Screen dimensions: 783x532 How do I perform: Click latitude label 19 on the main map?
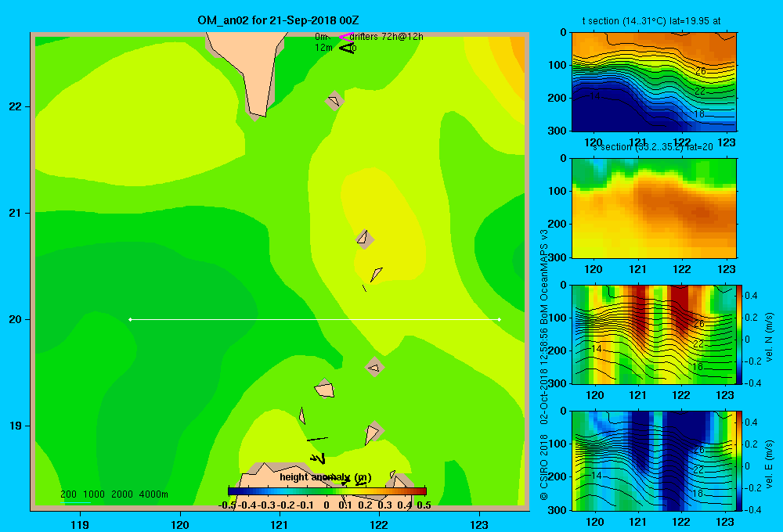click(15, 426)
